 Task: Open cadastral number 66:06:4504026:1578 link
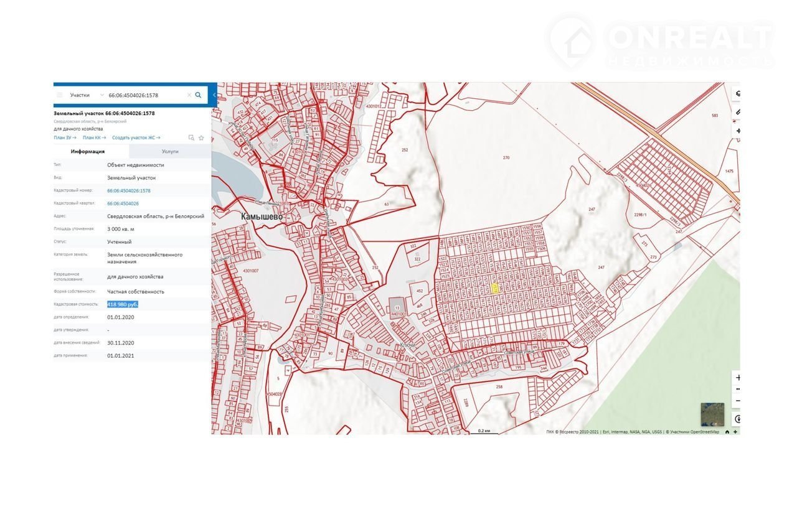click(x=129, y=191)
